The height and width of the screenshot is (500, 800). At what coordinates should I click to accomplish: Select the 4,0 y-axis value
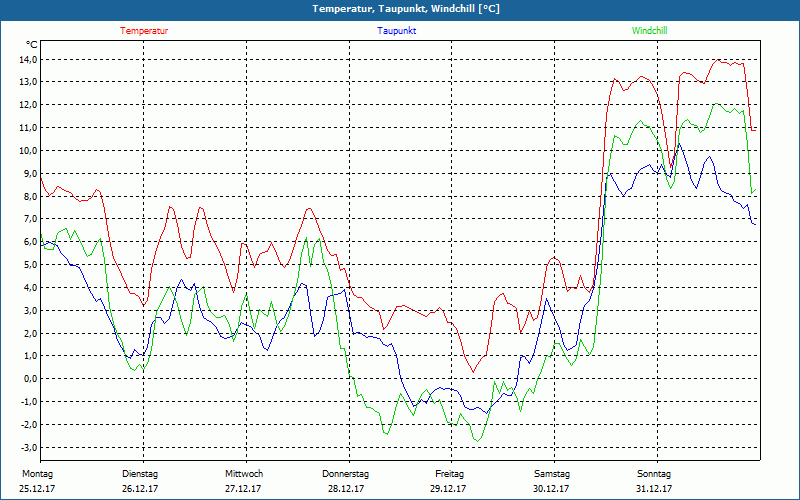30,288
